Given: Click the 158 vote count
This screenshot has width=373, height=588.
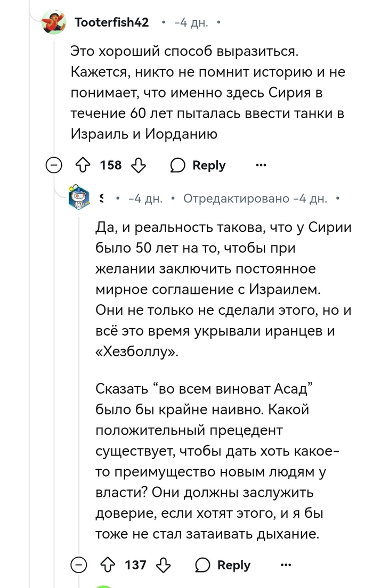Looking at the screenshot, I should [111, 166].
